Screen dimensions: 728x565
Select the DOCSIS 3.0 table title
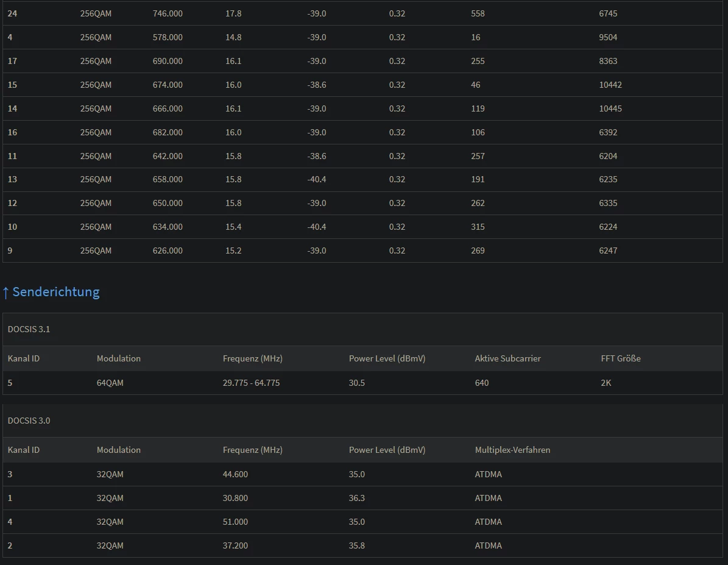[29, 421]
